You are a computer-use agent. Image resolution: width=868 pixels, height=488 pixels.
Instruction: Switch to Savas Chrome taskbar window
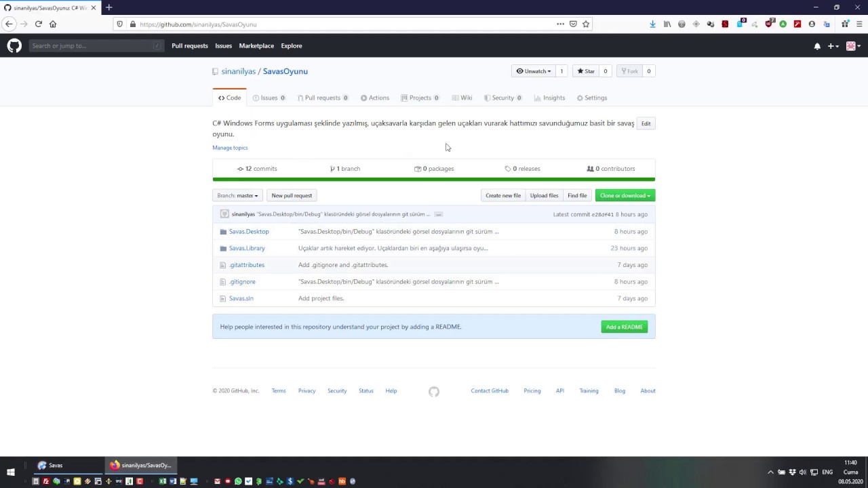pyautogui.click(x=68, y=465)
